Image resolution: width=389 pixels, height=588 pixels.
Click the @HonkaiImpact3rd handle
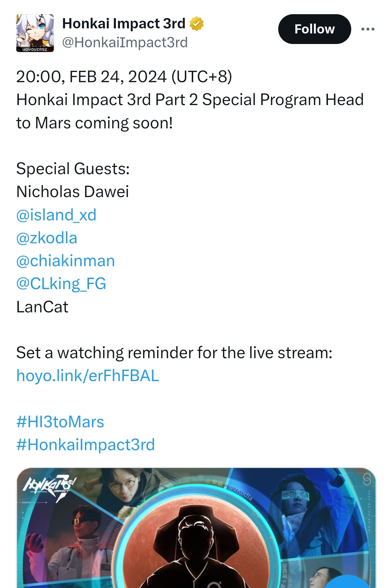[x=125, y=43]
